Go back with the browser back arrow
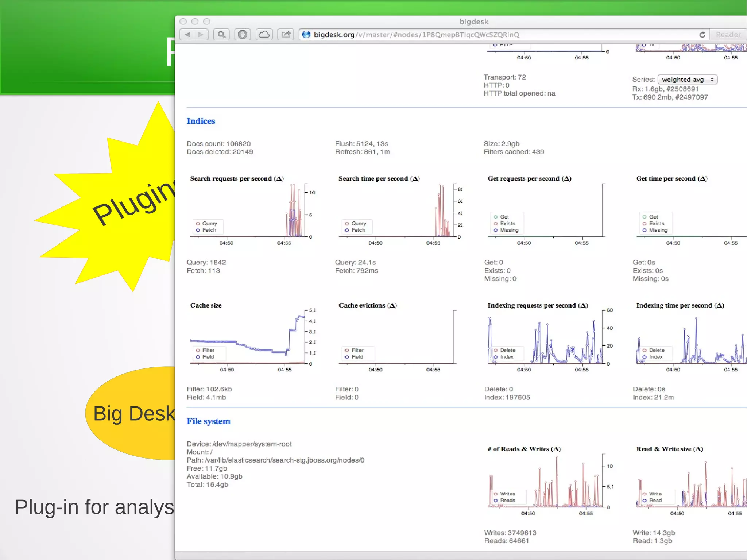 (x=187, y=35)
